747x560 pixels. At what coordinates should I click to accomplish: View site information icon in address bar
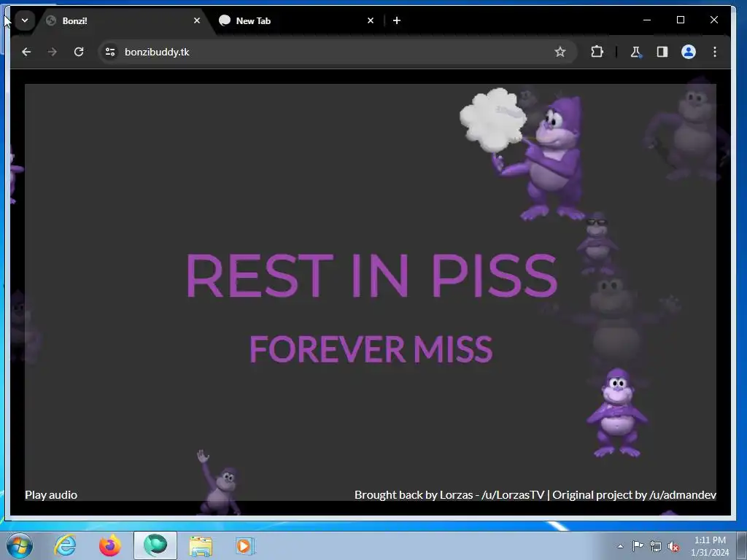click(x=110, y=52)
